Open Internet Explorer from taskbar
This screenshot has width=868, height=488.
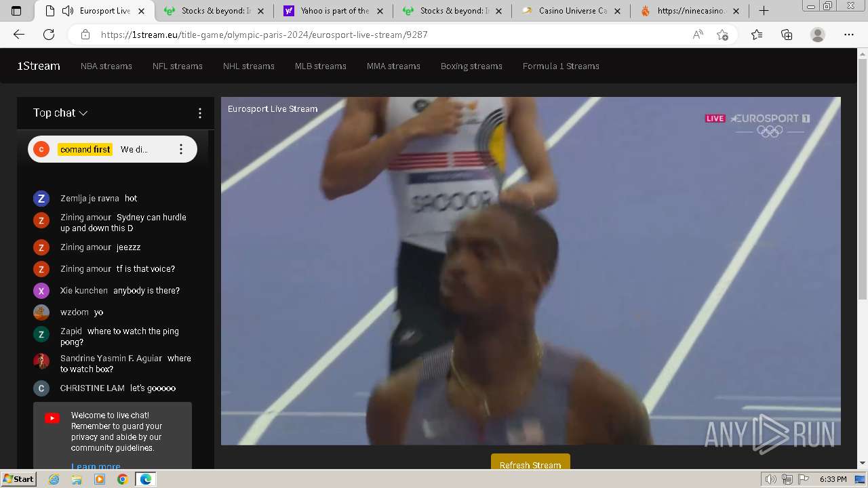point(54,479)
